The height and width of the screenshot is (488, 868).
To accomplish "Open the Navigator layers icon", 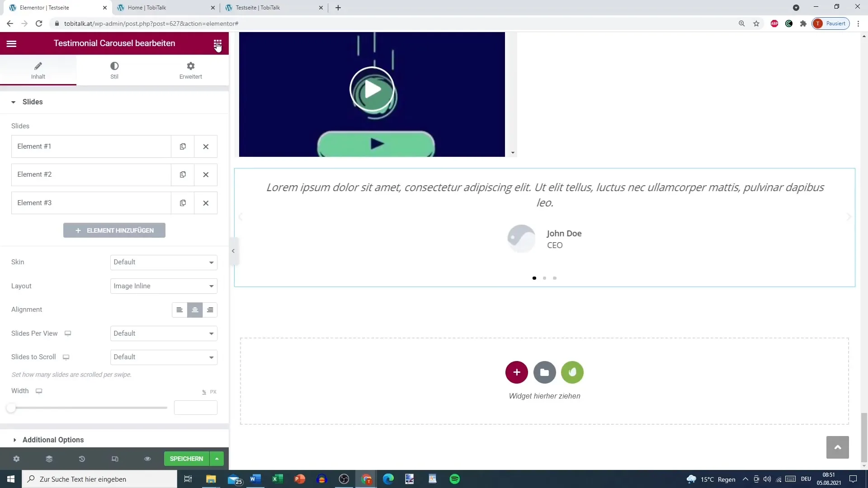I will (x=49, y=459).
